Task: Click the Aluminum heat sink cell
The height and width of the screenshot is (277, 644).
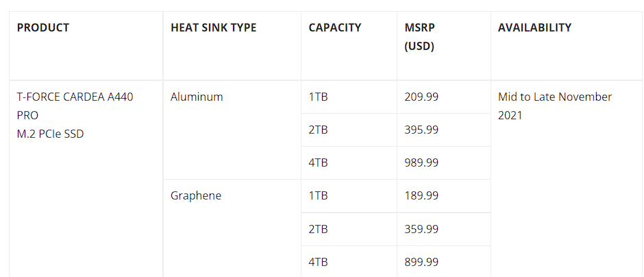Action: coord(232,130)
